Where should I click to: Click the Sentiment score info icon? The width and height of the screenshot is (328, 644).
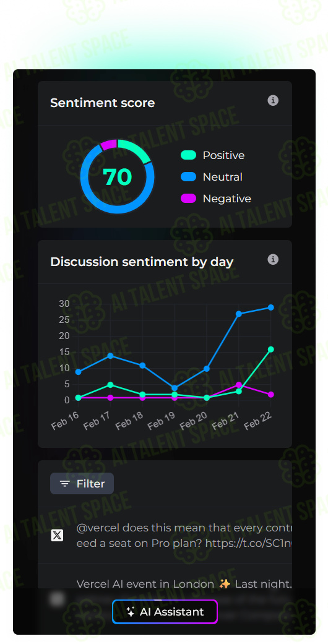273,101
